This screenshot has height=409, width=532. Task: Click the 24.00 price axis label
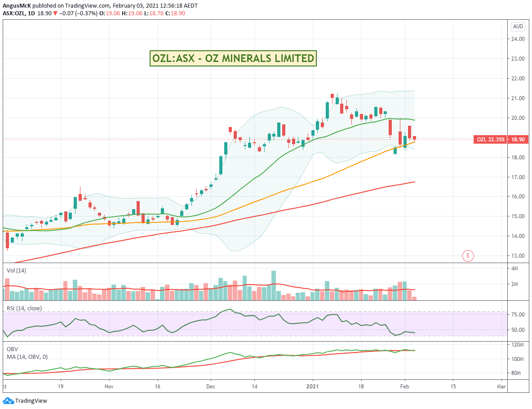click(x=518, y=39)
